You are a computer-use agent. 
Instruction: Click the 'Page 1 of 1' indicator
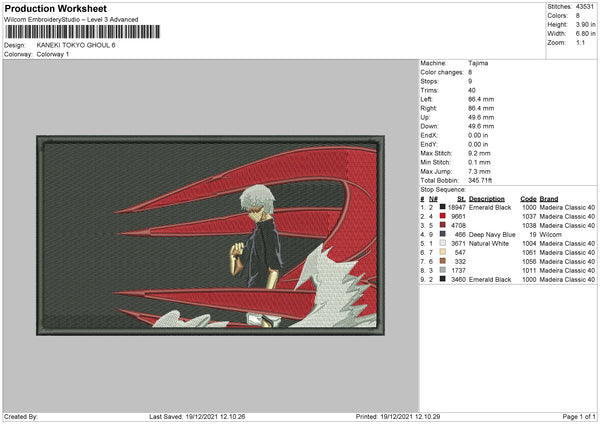point(579,416)
